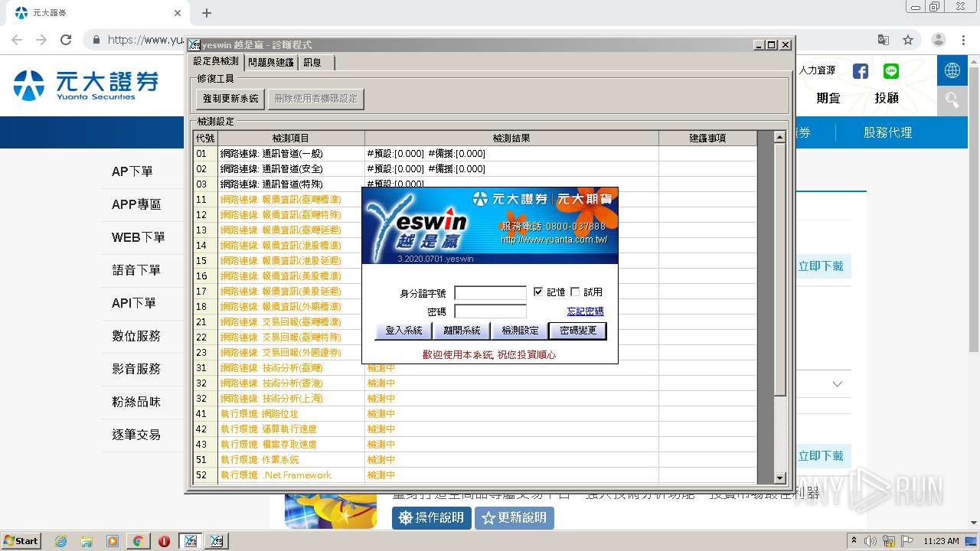Click the 更新說明 button
This screenshot has width=980, height=551.
pyautogui.click(x=514, y=517)
